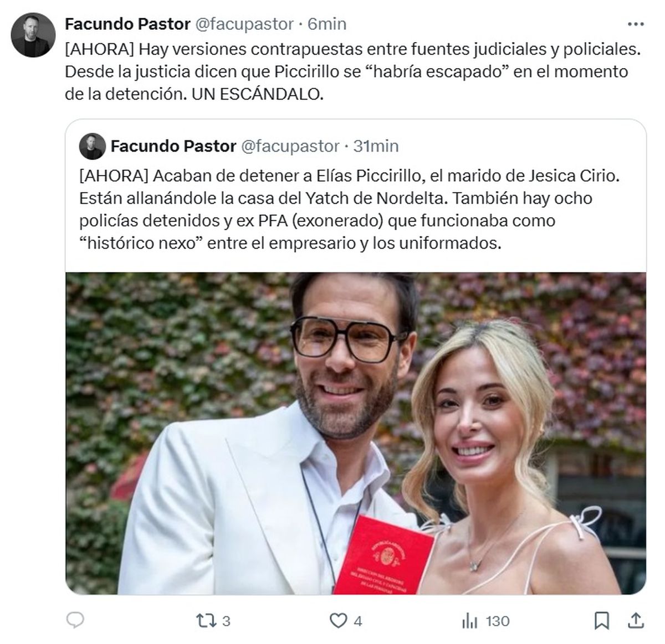Screen dimensions: 665x644
Task: Bookmark this tweet
Action: [601, 621]
